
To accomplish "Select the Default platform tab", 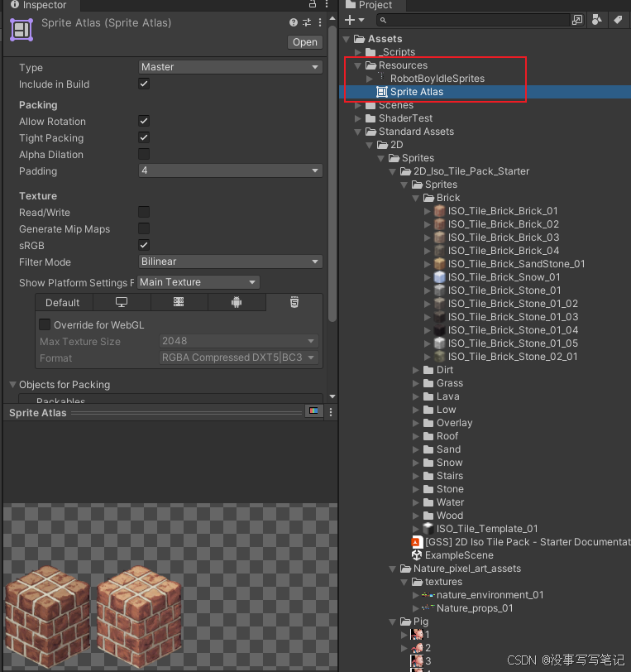I will [63, 303].
